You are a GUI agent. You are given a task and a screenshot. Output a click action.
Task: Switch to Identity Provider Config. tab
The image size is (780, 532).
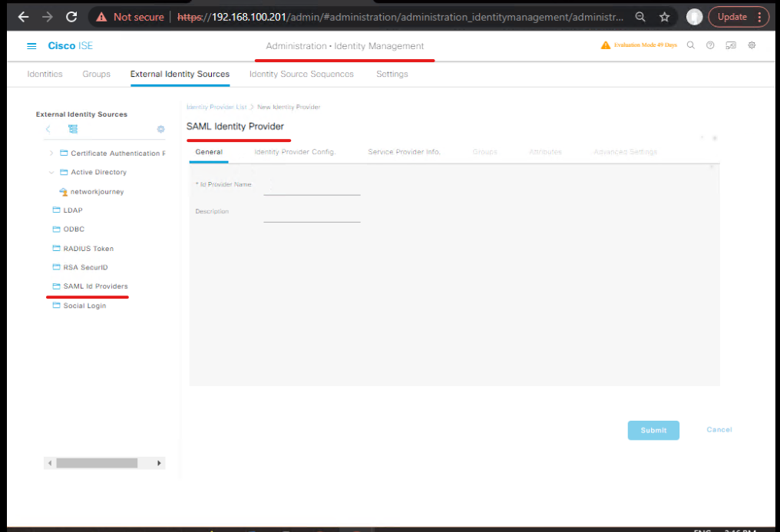295,152
